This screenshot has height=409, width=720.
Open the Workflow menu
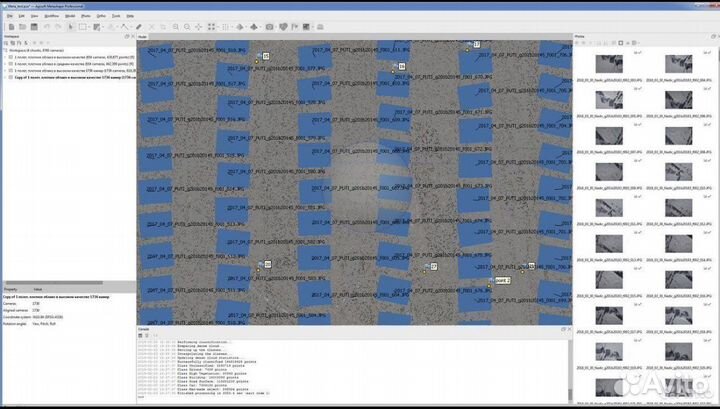(51, 16)
